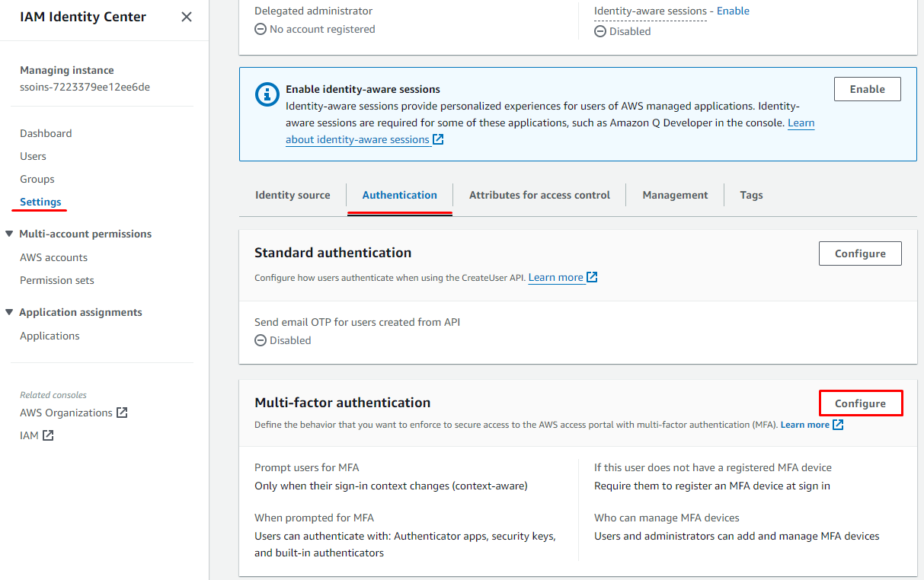Click the info icon in identity-aware banner
The image size is (924, 580).
click(267, 94)
